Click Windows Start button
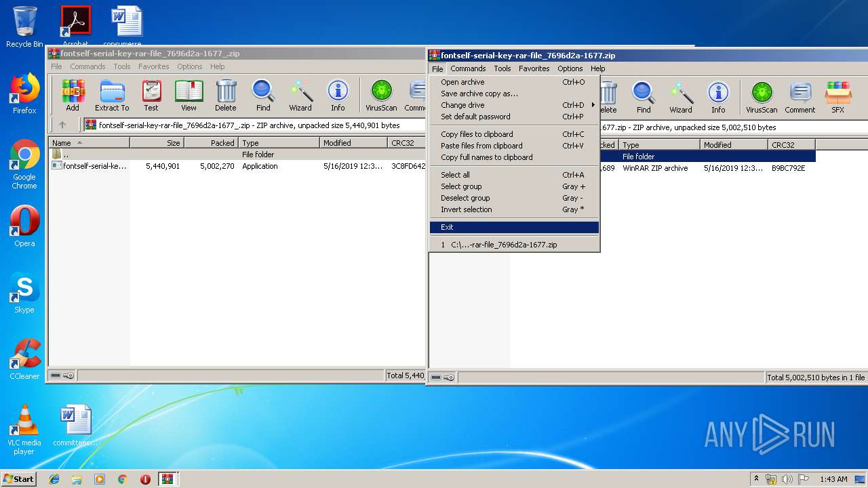 (18, 479)
